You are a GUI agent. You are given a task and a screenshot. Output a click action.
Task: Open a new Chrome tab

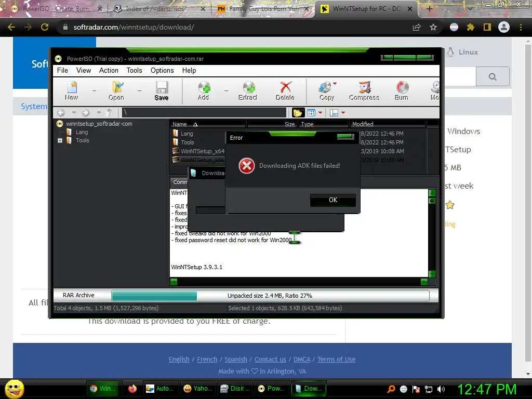tap(429, 9)
